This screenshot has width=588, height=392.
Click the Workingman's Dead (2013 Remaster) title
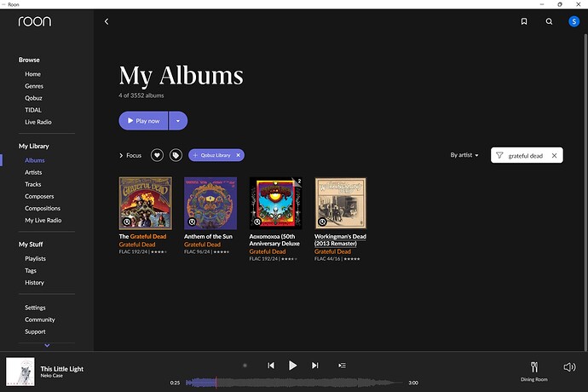(340, 239)
